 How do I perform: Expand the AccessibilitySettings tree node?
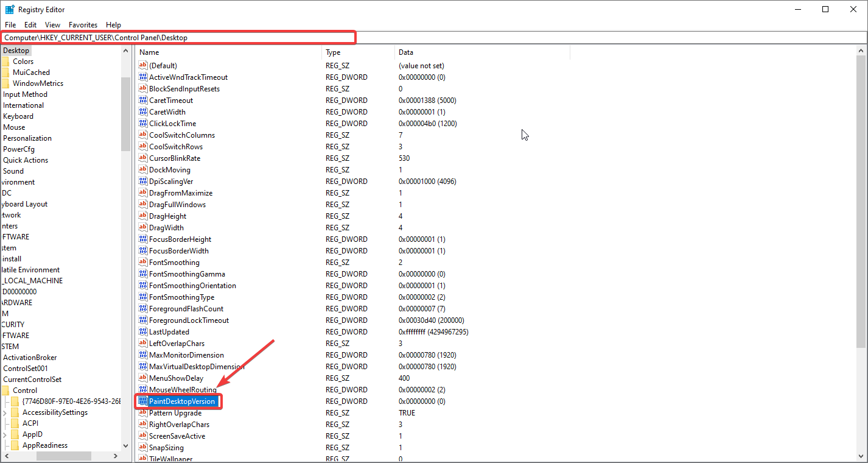5,412
